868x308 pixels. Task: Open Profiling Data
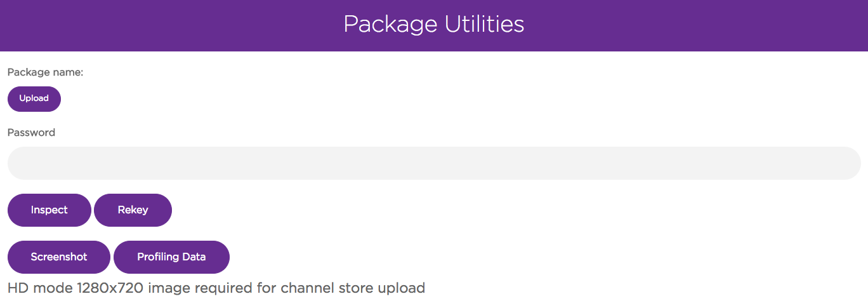click(x=171, y=257)
